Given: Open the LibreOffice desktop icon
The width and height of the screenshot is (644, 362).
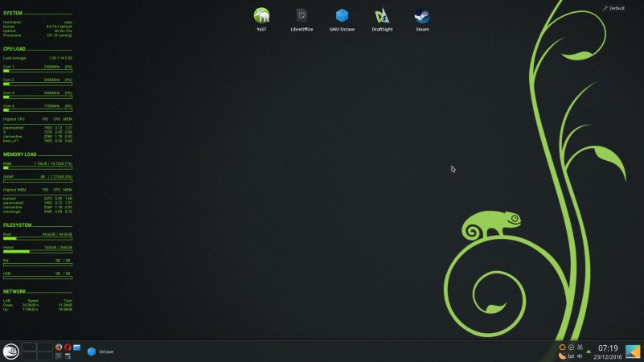Looking at the screenshot, I should [x=301, y=19].
